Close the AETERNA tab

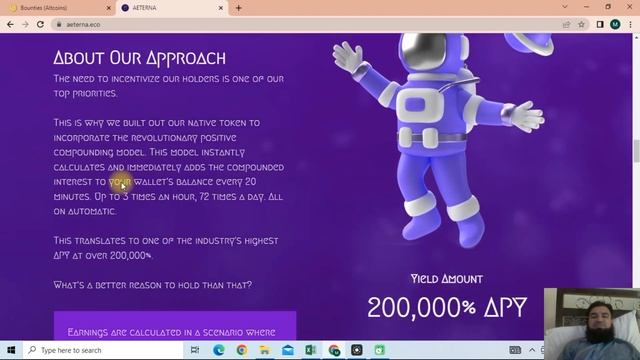tap(221, 8)
